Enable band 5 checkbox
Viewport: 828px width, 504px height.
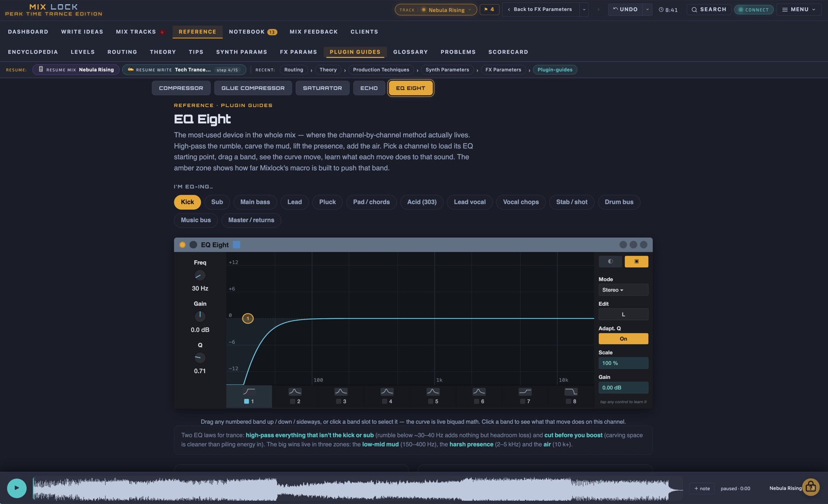(431, 401)
